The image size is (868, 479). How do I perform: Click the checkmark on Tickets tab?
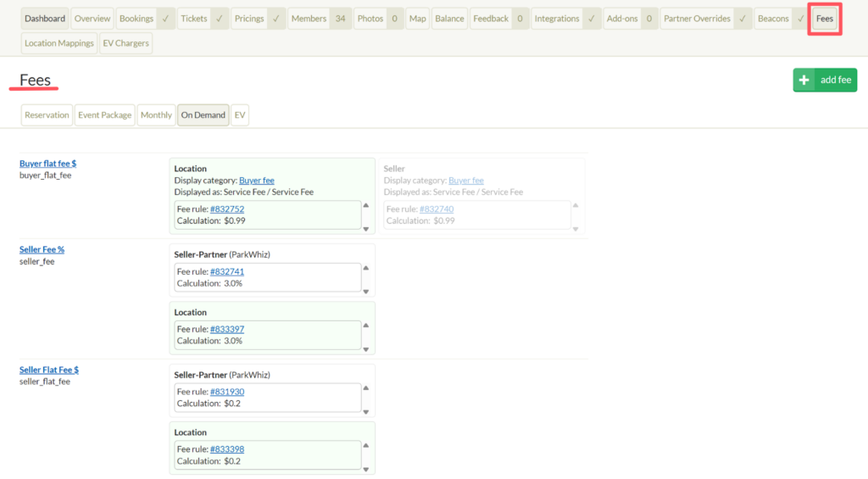(x=220, y=19)
